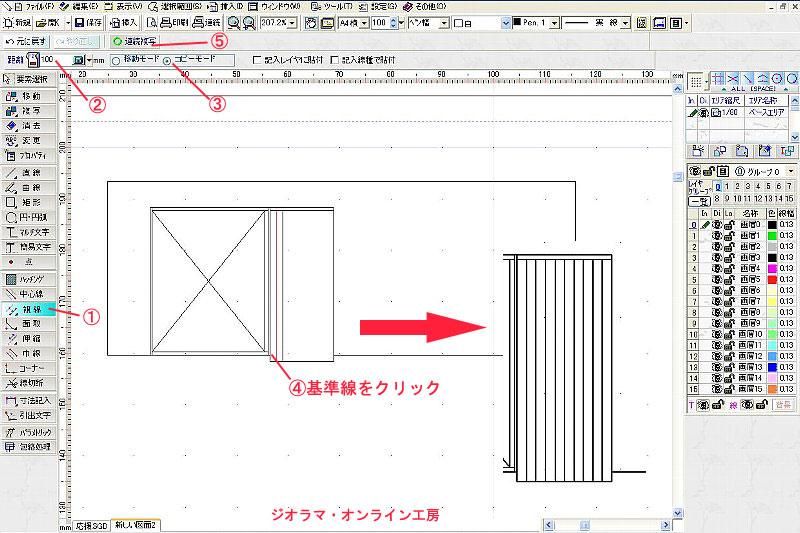Click the 元に戻す undo button
This screenshot has width=800, height=533.
click(23, 41)
